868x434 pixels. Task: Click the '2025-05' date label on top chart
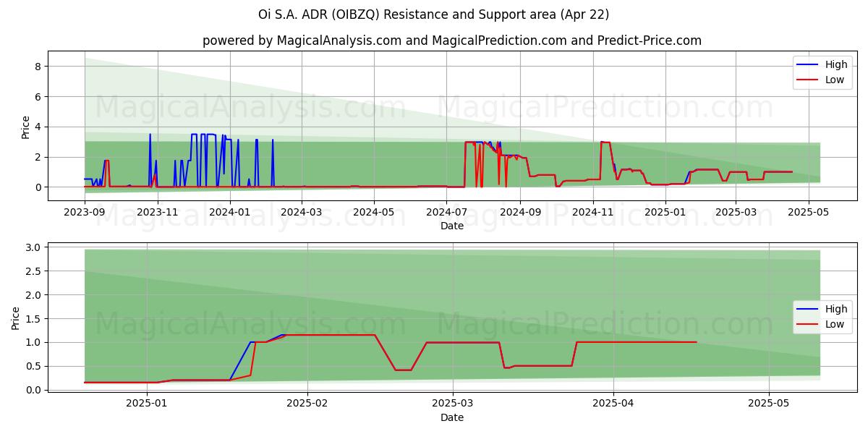click(x=808, y=213)
